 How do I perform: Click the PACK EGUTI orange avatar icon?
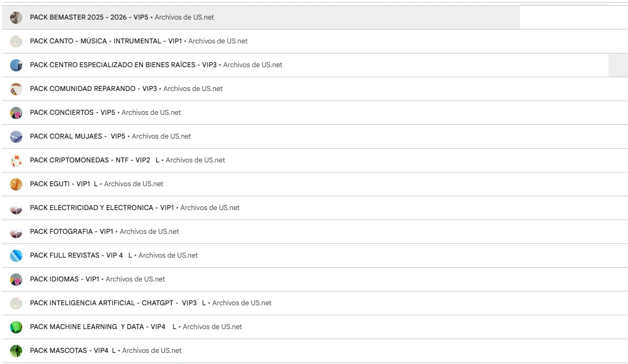16,184
